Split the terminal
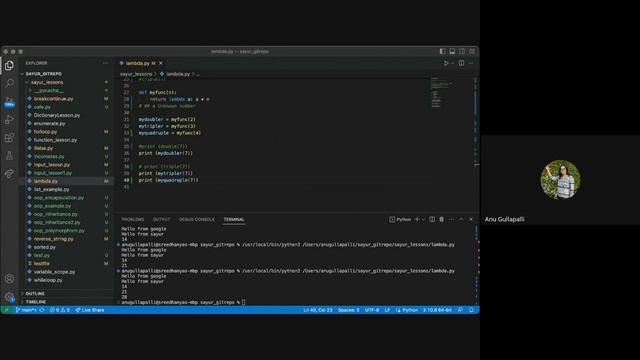640x360 pixels. (x=432, y=220)
